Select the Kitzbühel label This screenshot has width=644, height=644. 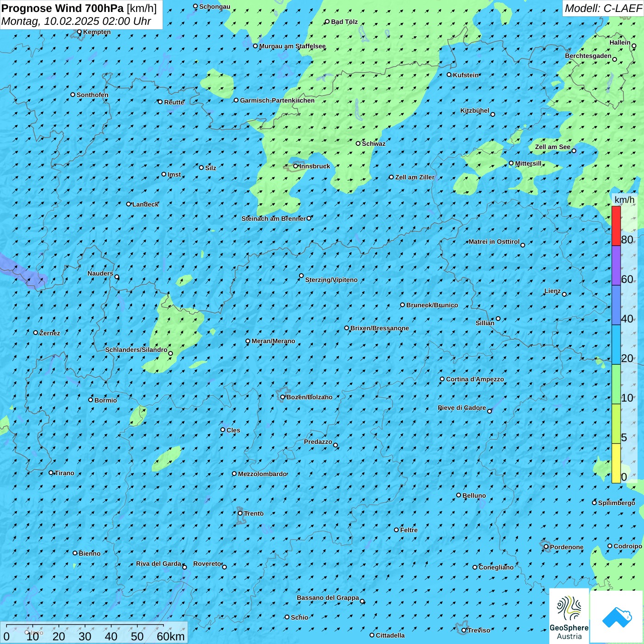475,110
